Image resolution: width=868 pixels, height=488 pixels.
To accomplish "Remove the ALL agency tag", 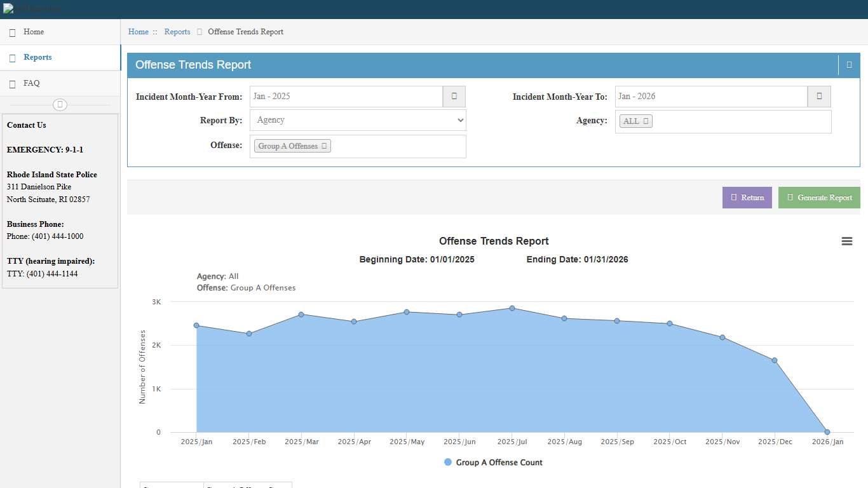I will 646,121.
